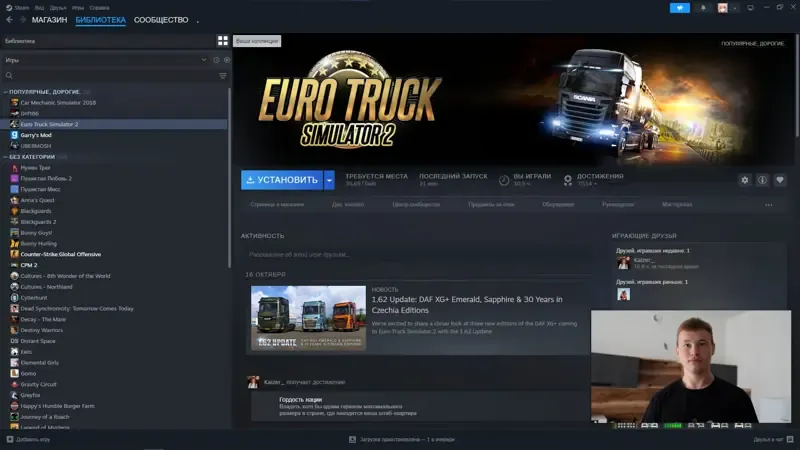Image resolution: width=800 pixels, height=450 pixels.
Task: Open 1.62 Update news thumbnail
Action: point(308,318)
